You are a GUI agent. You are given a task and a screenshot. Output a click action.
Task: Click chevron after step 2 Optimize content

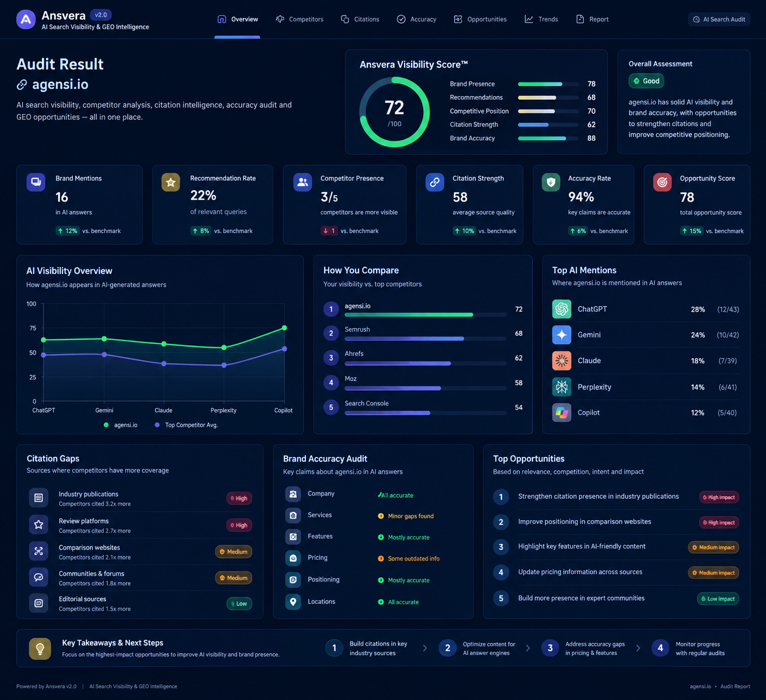(528, 648)
